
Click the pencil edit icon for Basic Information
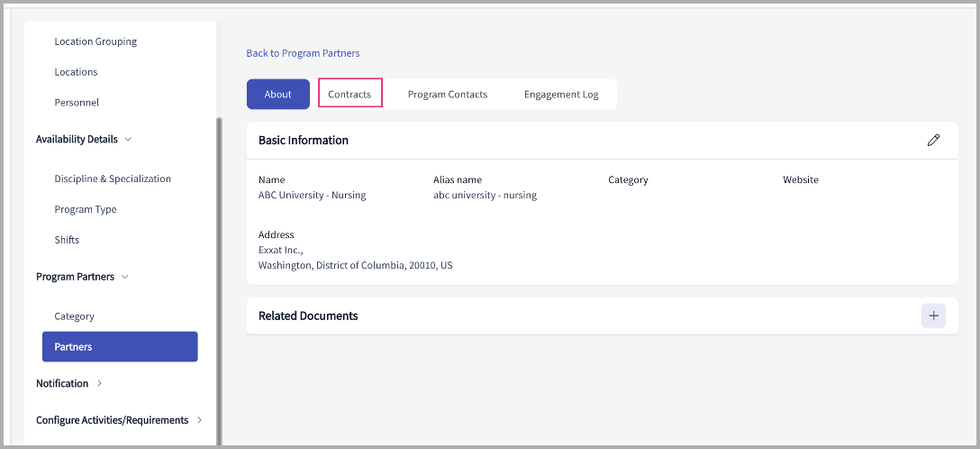tap(933, 140)
